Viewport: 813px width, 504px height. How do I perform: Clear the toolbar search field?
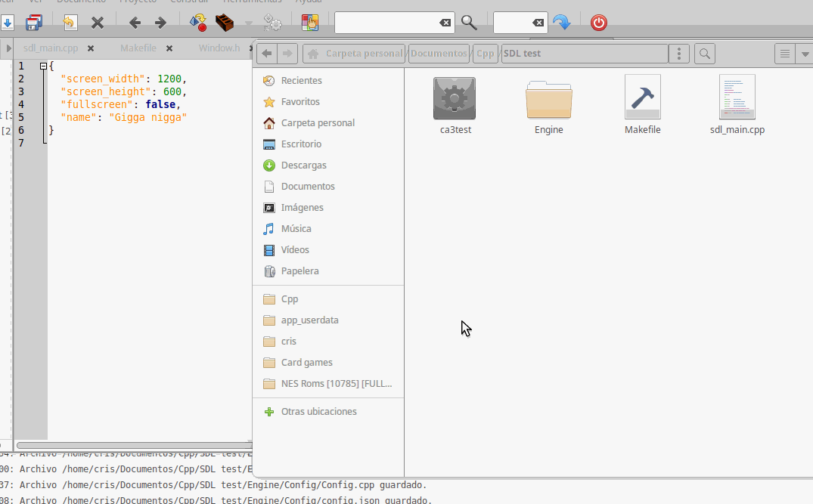coord(445,23)
